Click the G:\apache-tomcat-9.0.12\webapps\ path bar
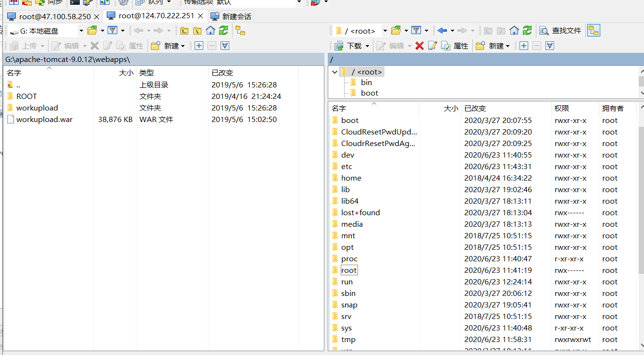 (163, 60)
